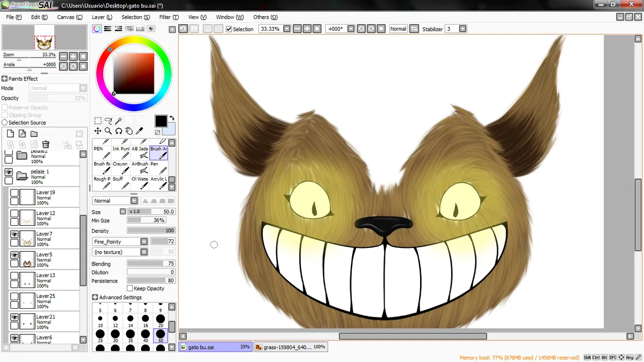This screenshot has width=644, height=362.
Task: Rotate view counterclockwise in the navigator
Action: (63, 66)
